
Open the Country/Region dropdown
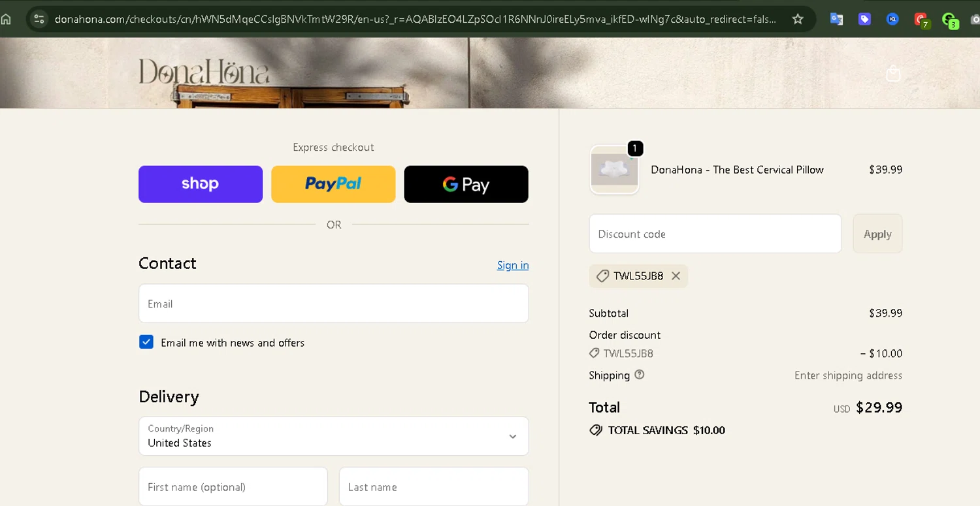pyautogui.click(x=333, y=436)
